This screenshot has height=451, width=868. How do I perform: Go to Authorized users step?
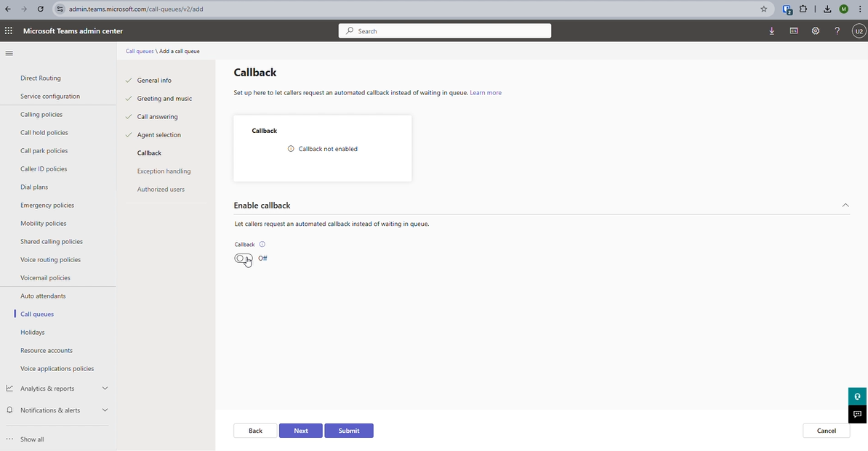tap(161, 190)
